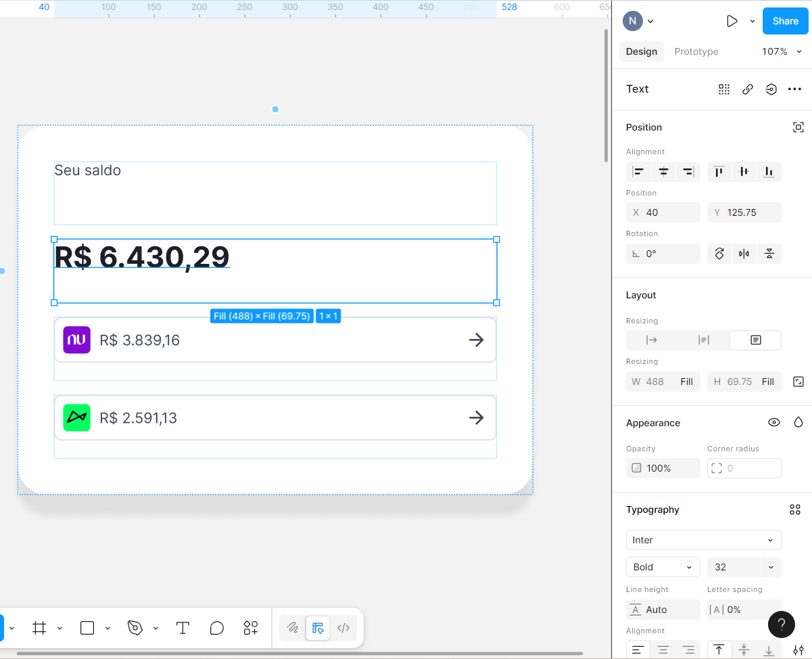Click the font size 32 field
This screenshot has width=812, height=659.
734,567
